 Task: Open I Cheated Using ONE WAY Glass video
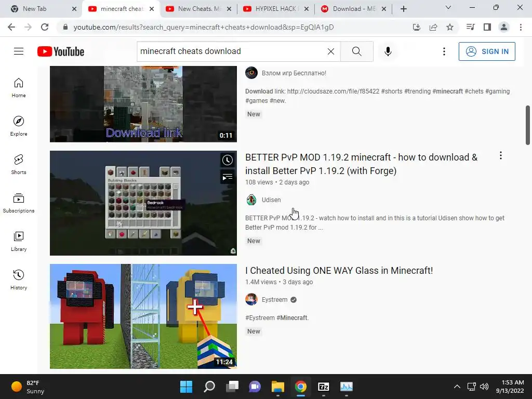(339, 270)
